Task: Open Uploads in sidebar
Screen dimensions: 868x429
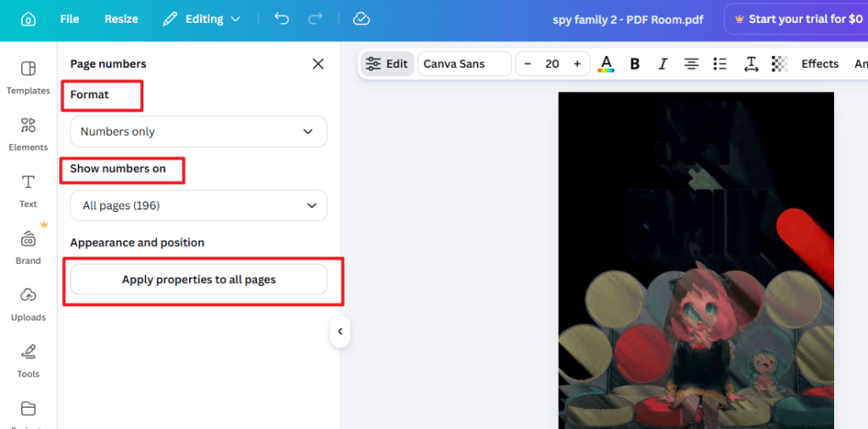Action: [28, 304]
